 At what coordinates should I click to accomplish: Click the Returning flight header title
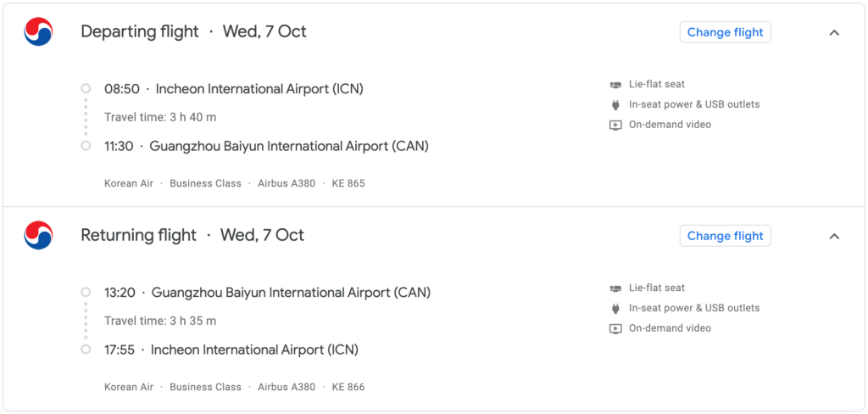point(138,235)
